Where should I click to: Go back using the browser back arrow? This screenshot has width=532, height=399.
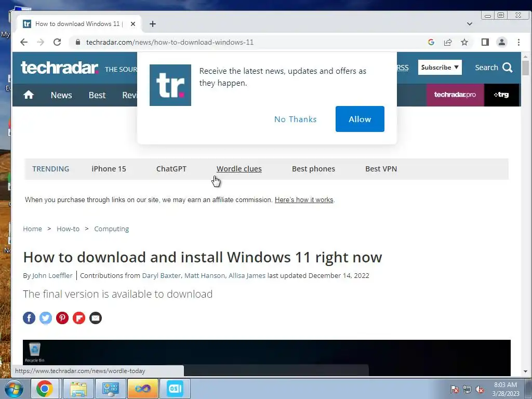24,42
